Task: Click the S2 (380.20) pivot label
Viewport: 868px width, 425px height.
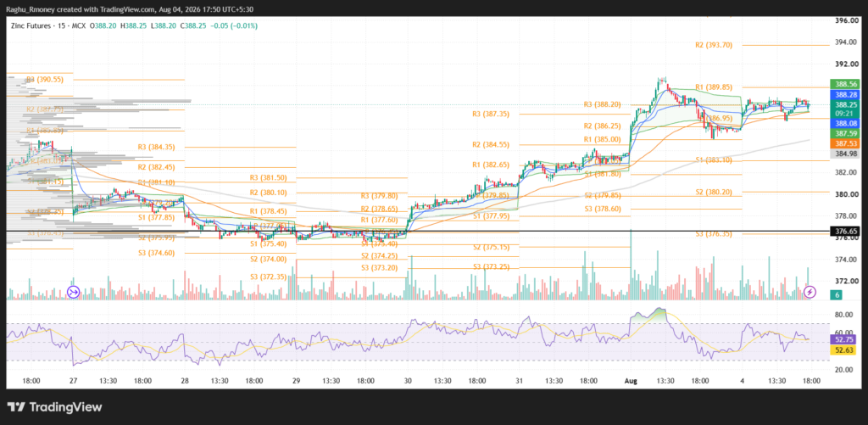Action: tap(714, 193)
